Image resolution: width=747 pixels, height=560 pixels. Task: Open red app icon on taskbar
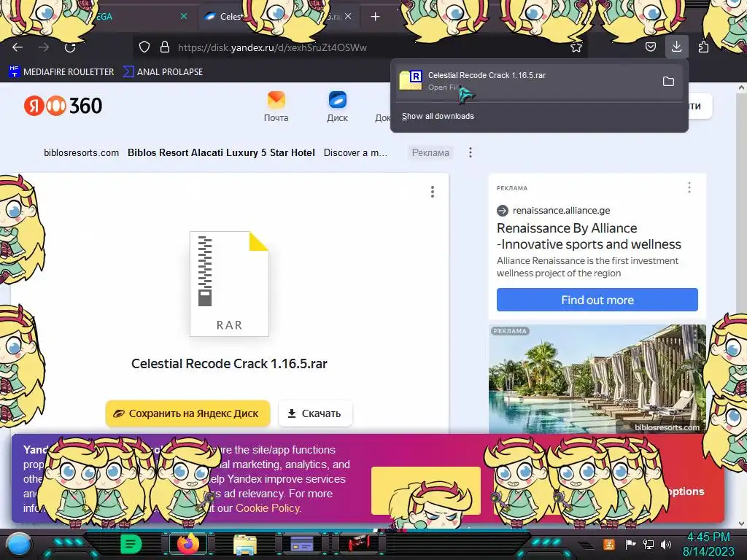pyautogui.click(x=359, y=544)
